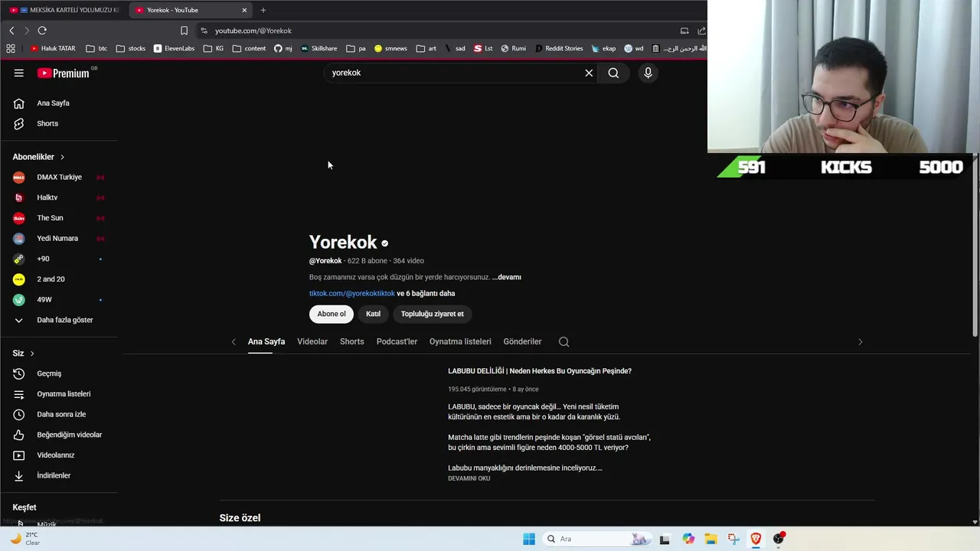980x551 pixels.
Task: Switch to the Gönderiler tab
Action: [x=522, y=341]
